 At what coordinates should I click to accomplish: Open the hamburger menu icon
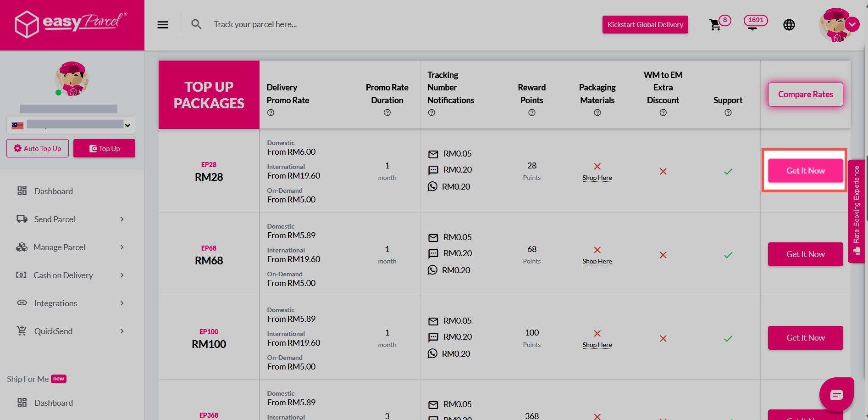(163, 25)
